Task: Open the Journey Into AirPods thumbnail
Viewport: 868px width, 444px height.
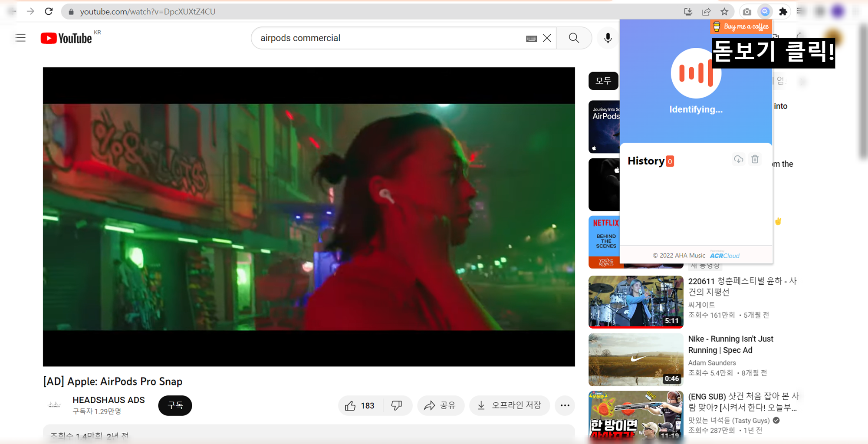Action: click(x=604, y=127)
